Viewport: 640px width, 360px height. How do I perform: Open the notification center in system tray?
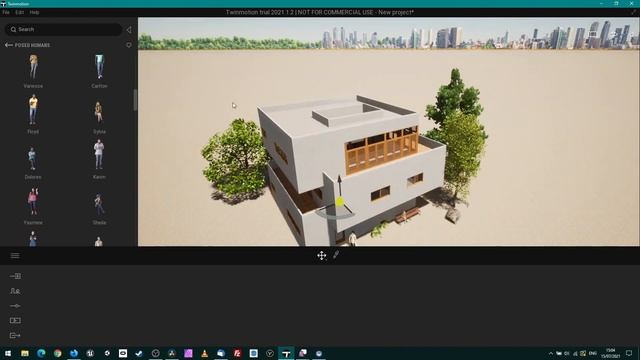pos(629,353)
